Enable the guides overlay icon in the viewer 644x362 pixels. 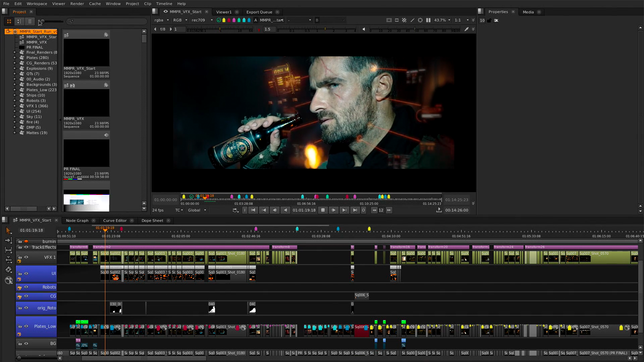(420, 20)
